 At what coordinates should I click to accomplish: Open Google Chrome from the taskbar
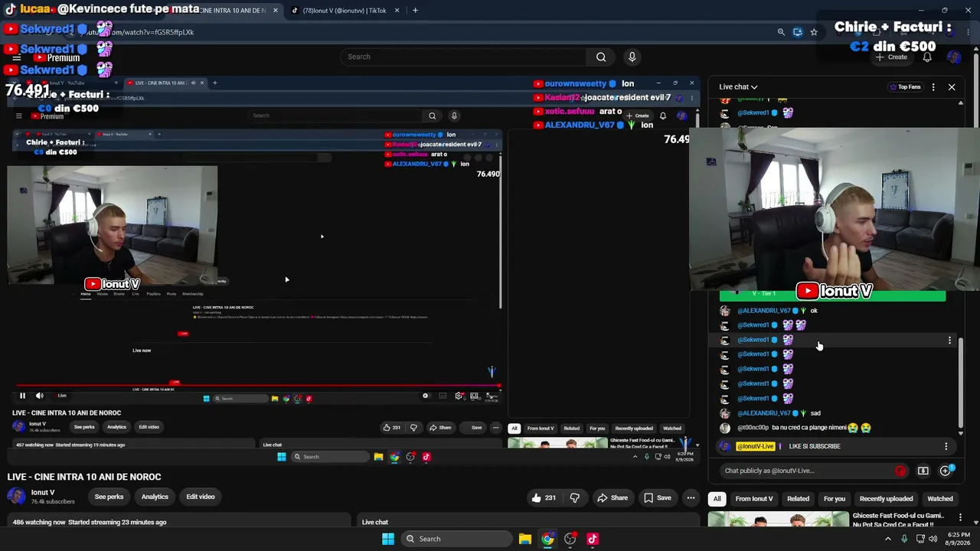(547, 539)
